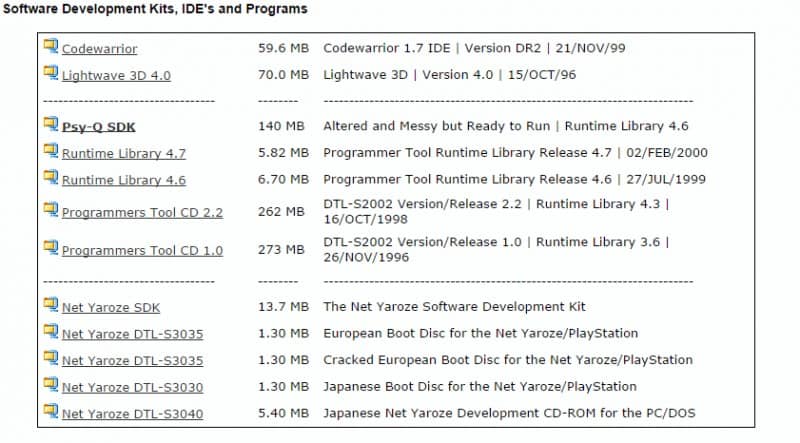Open the Codewarrior download link

point(99,49)
